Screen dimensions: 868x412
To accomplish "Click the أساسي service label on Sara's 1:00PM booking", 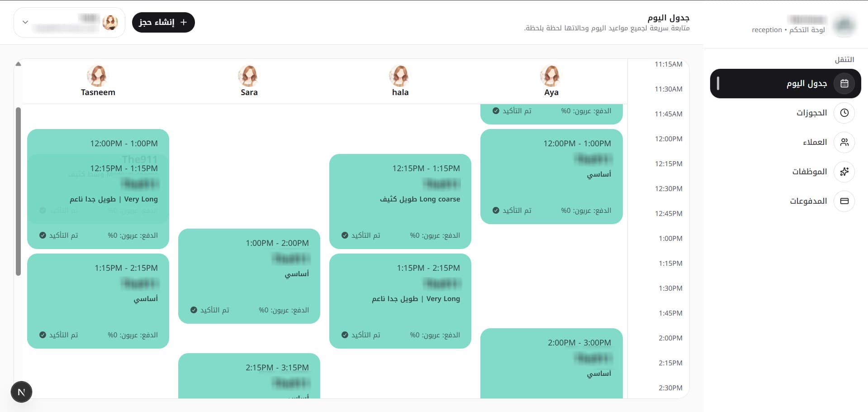I will click(297, 274).
